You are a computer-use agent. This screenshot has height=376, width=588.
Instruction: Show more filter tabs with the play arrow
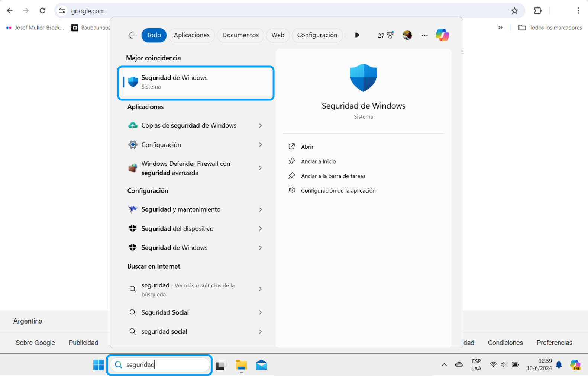tap(357, 35)
